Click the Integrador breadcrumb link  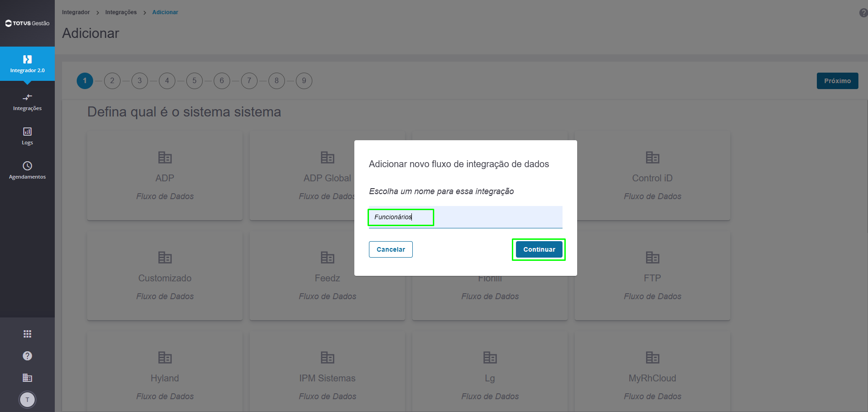76,12
